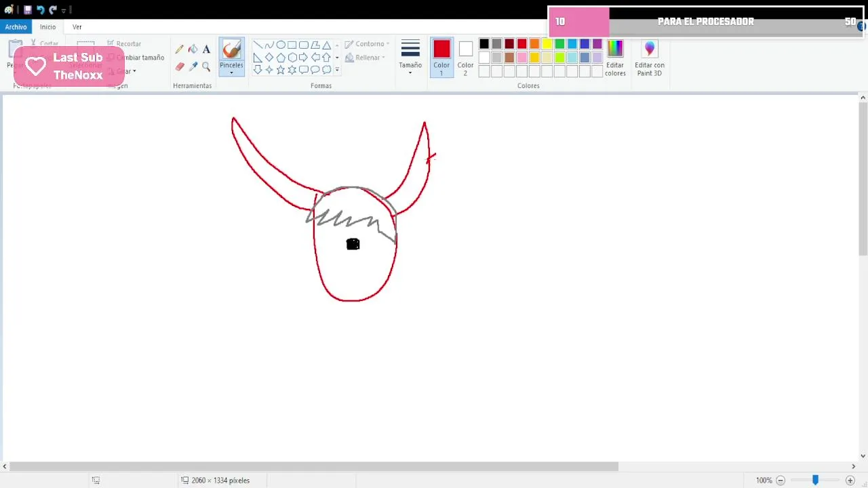Activate the Color 2 background toggle

pyautogui.click(x=465, y=58)
